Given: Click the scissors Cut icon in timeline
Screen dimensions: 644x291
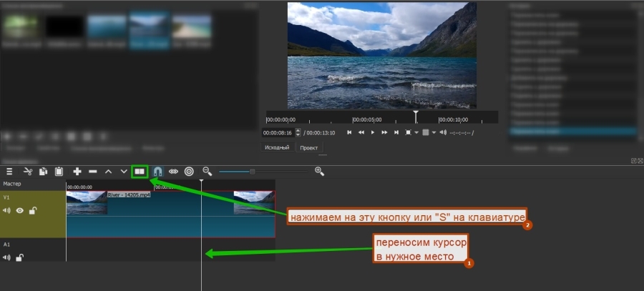Looking at the screenshot, I should [x=28, y=172].
